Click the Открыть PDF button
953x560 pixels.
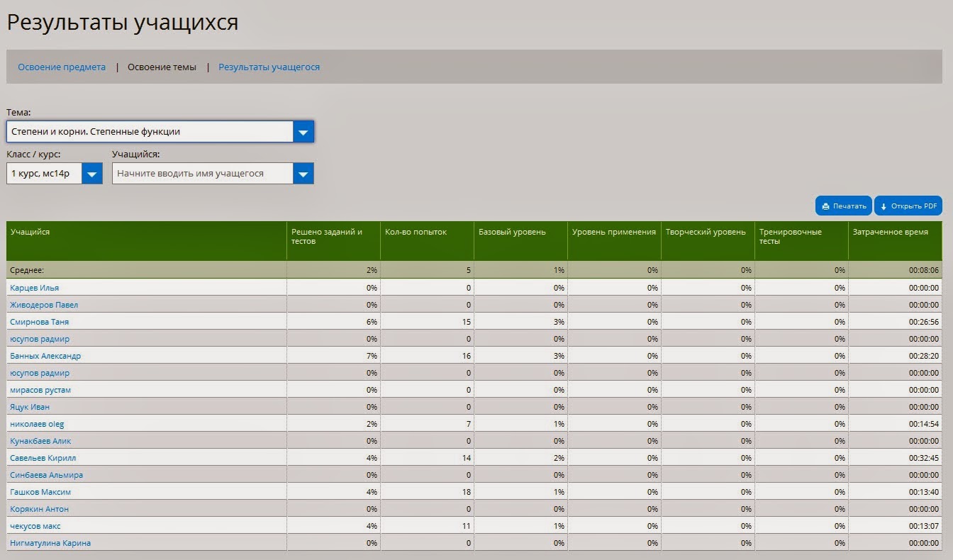(908, 206)
